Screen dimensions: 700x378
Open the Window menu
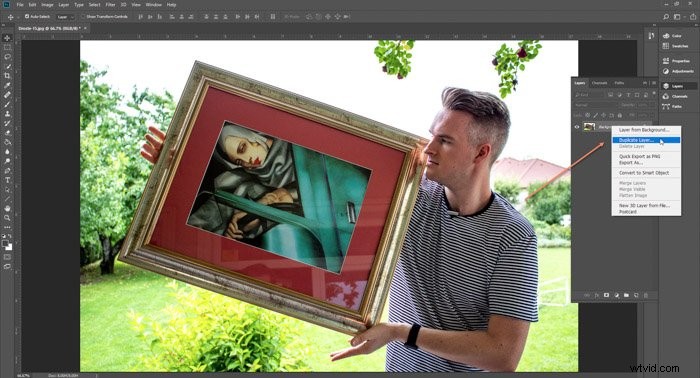[154, 4]
